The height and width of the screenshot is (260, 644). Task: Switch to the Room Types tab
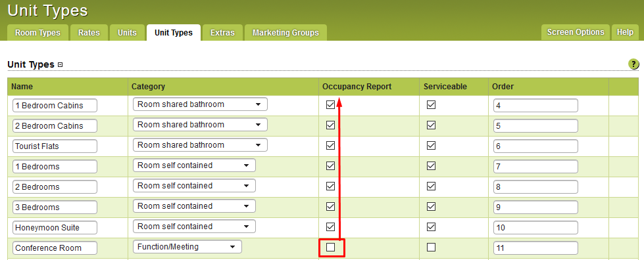coord(37,32)
